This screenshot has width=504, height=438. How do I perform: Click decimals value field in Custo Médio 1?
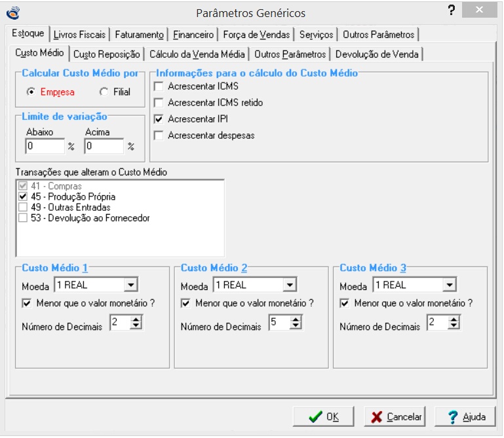[121, 322]
